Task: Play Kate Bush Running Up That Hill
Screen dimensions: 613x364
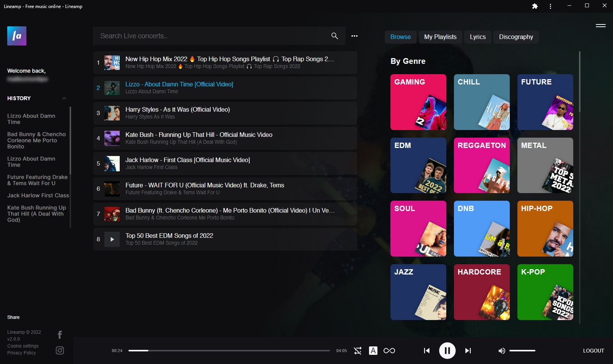Action: pyautogui.click(x=225, y=138)
